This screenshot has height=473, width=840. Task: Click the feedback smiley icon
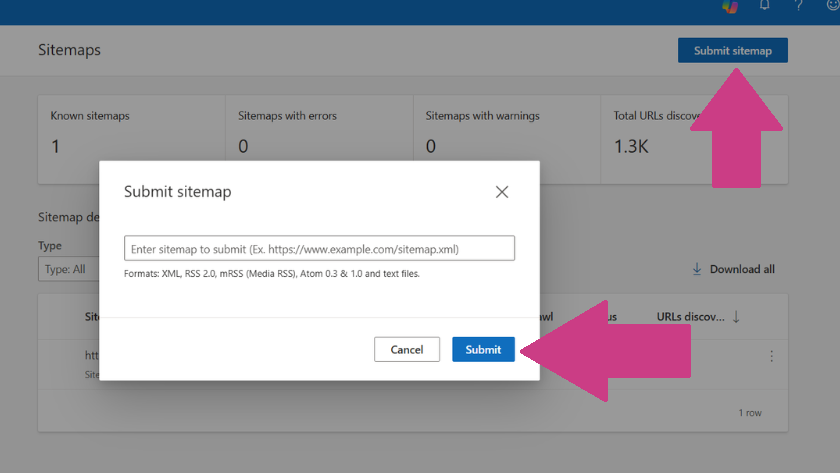point(833,5)
